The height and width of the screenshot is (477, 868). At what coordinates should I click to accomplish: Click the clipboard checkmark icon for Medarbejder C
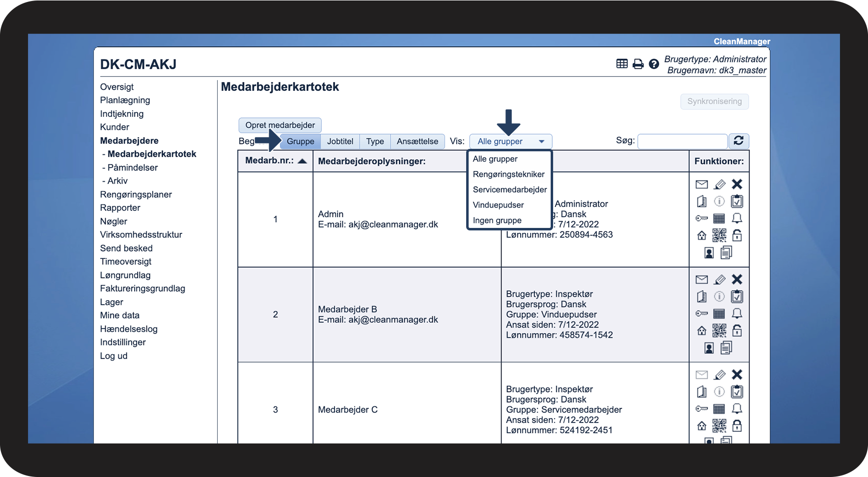tap(737, 392)
